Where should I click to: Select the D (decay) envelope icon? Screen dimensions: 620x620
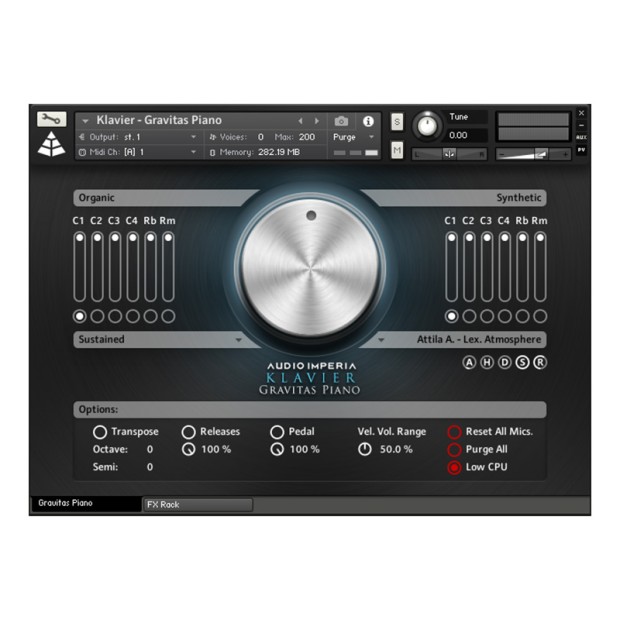505,363
